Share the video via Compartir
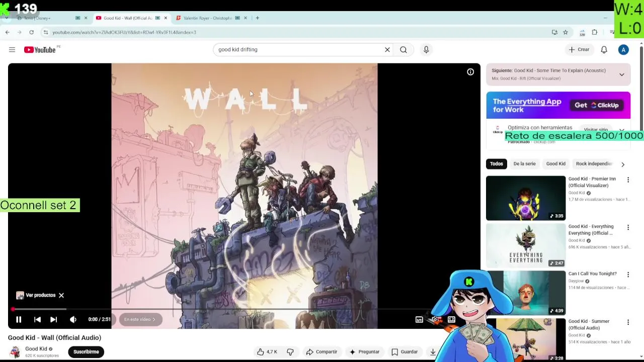 [321, 352]
